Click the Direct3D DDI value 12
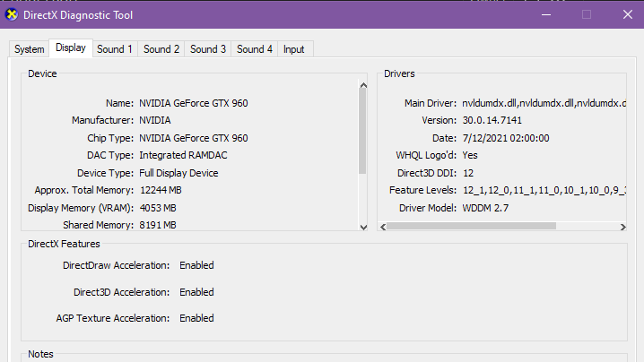Image resolution: width=644 pixels, height=362 pixels. click(x=468, y=173)
